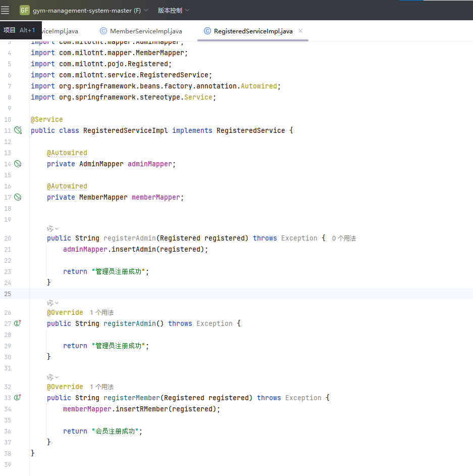Expand the inlay chevron above registerMember's @Override
Viewport: 473px width, 476px height.
pyautogui.click(x=57, y=377)
